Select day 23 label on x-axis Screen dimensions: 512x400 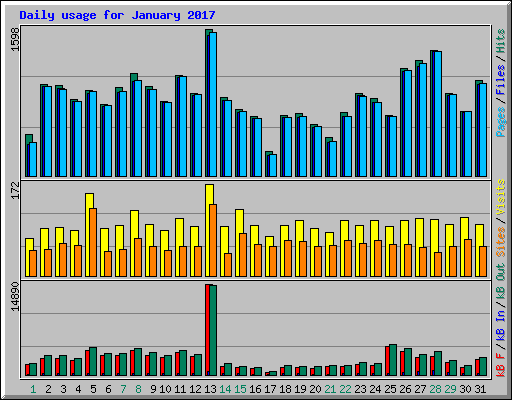[x=360, y=389]
